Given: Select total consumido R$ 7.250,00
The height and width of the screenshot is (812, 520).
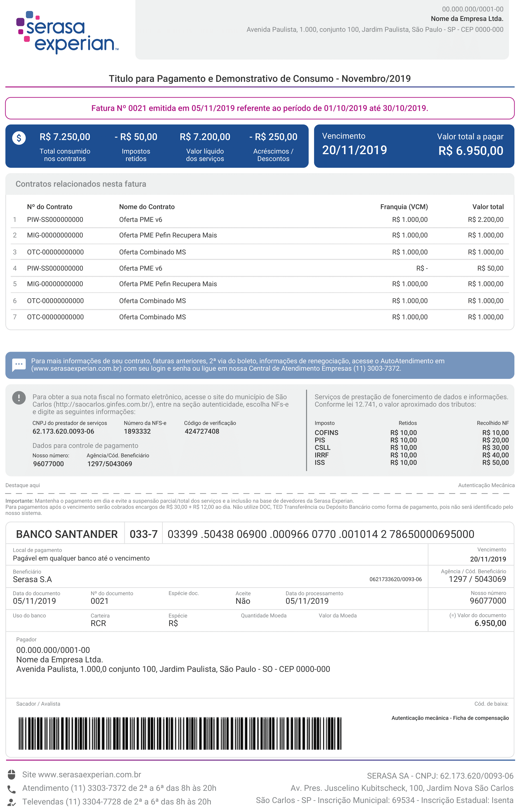Looking at the screenshot, I should (x=65, y=137).
